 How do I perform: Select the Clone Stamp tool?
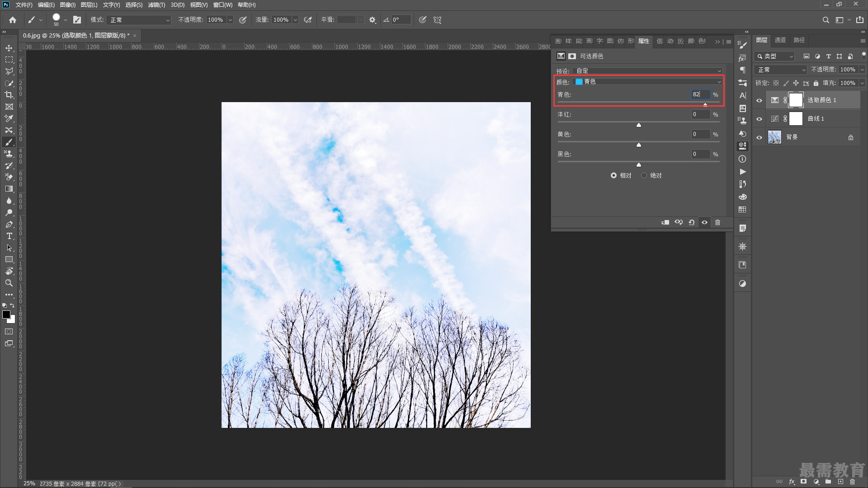[x=9, y=154]
